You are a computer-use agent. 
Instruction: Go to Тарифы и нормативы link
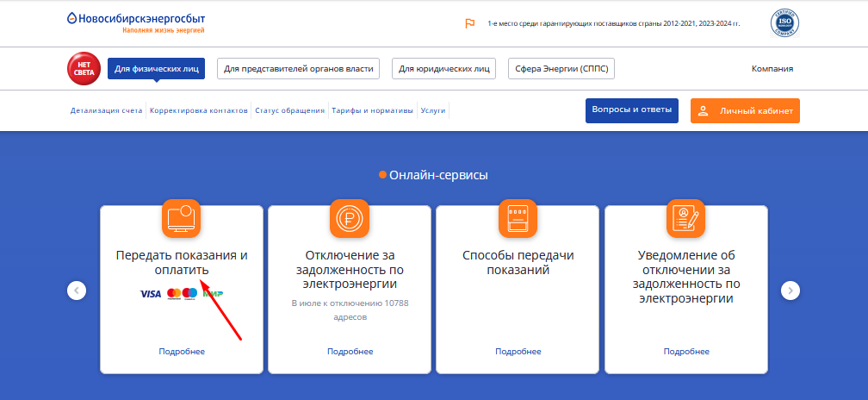click(x=372, y=111)
